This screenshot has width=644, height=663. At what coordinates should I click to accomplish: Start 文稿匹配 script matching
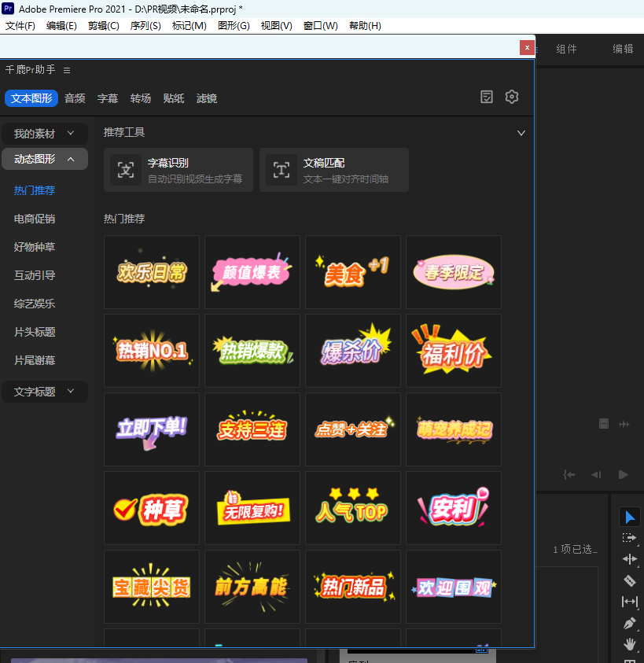333,170
